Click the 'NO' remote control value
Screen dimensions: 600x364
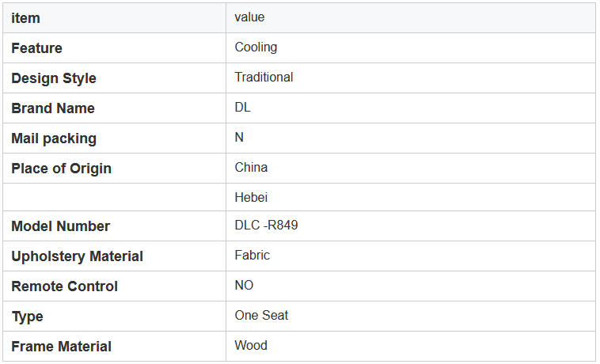click(244, 285)
